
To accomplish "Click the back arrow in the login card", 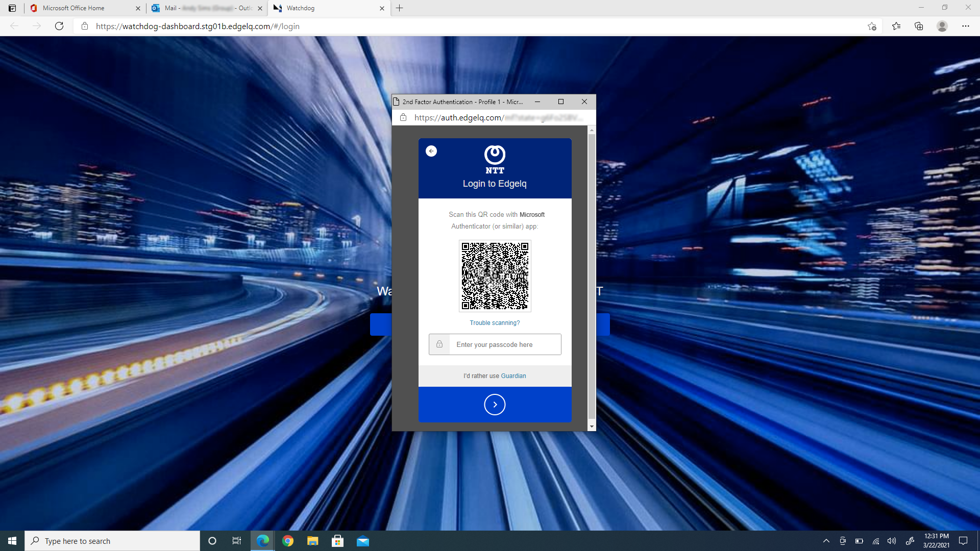I will 431,151.
